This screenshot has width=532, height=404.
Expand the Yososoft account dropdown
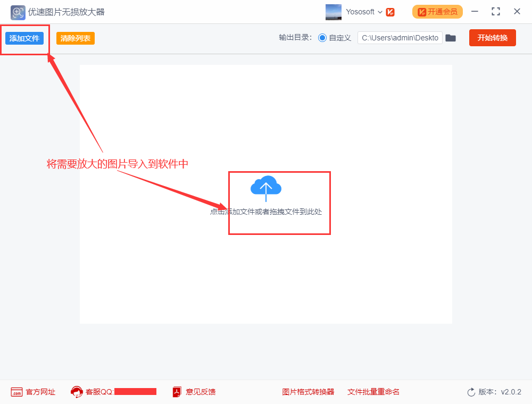coord(379,12)
